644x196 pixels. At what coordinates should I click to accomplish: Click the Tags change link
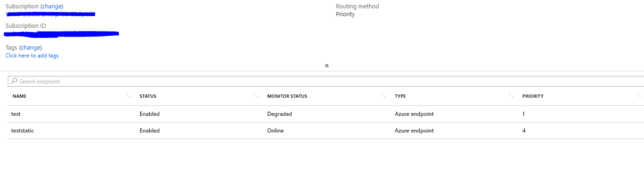(x=31, y=47)
